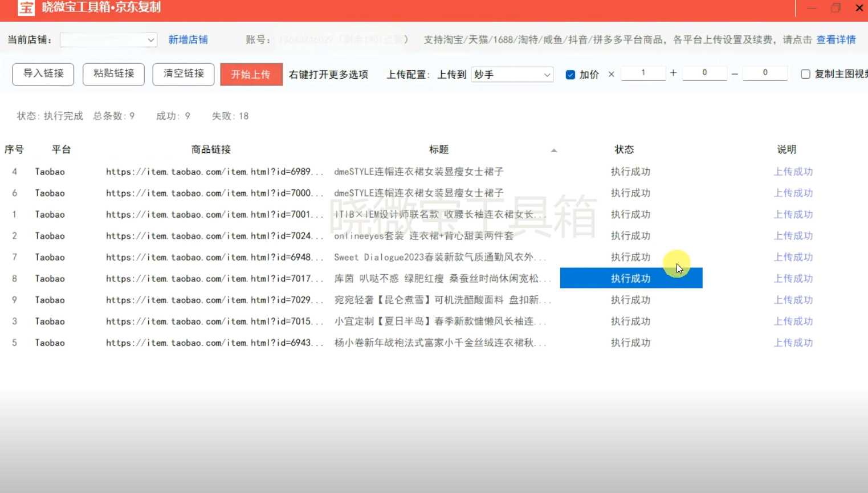Open the 新增店铺 link
Image resolution: width=868 pixels, height=493 pixels.
188,39
